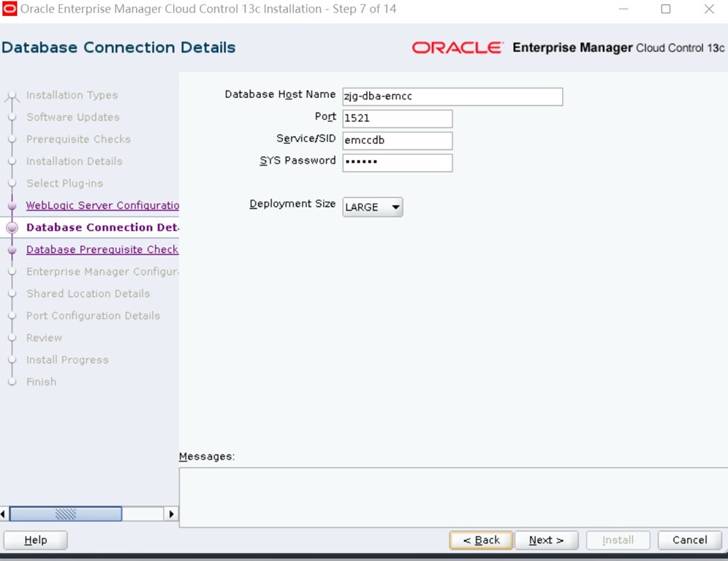Go to WebLogic Server Configuration step

[x=102, y=205]
